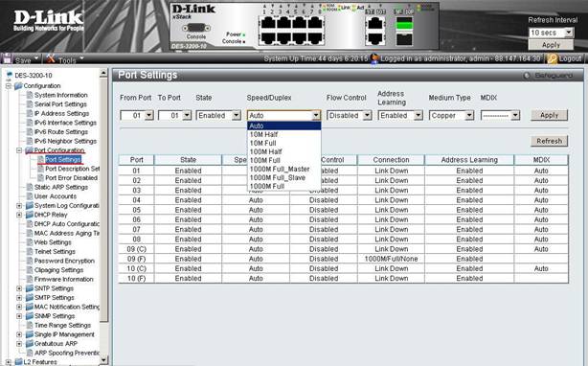Open System Information page
Viewport: 588px width, 366px height.
click(x=60, y=95)
